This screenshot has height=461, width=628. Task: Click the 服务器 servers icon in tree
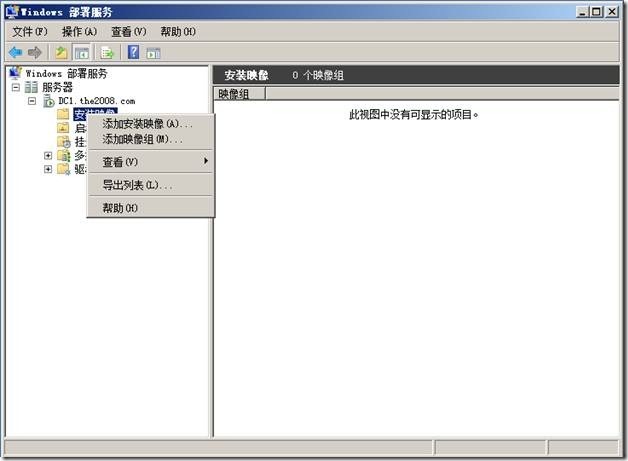(x=31, y=87)
